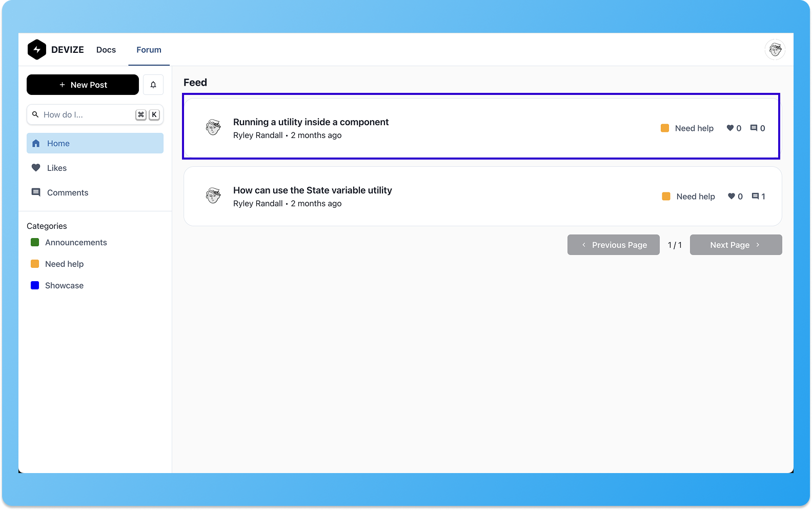Click the Previous Page button
Screen dimensions: 812x510
(x=614, y=245)
